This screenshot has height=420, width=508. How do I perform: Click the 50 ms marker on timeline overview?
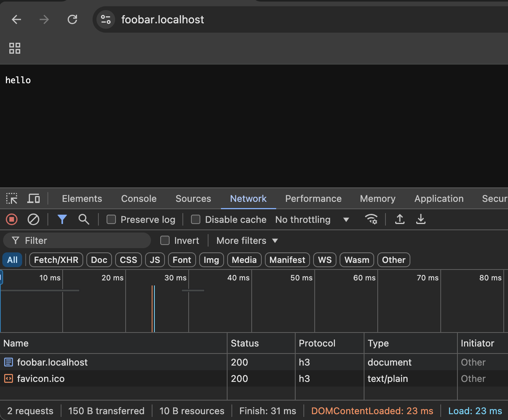(301, 278)
